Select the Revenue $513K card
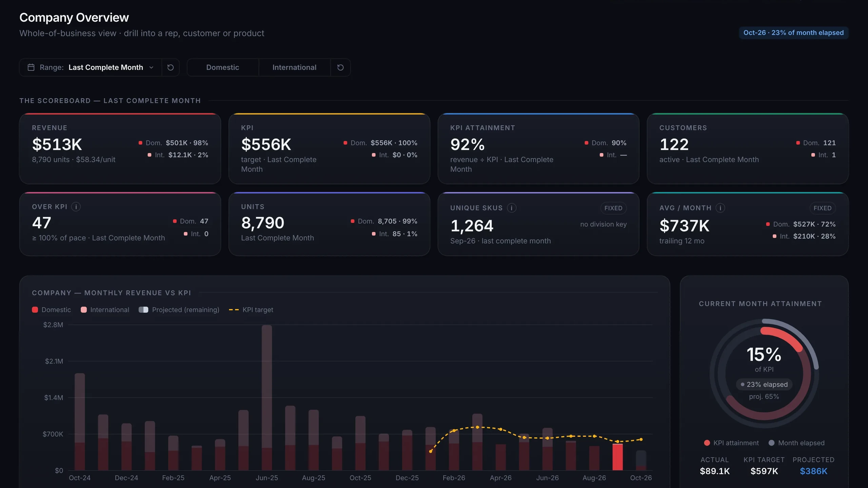Image resolution: width=868 pixels, height=488 pixels. tap(120, 149)
